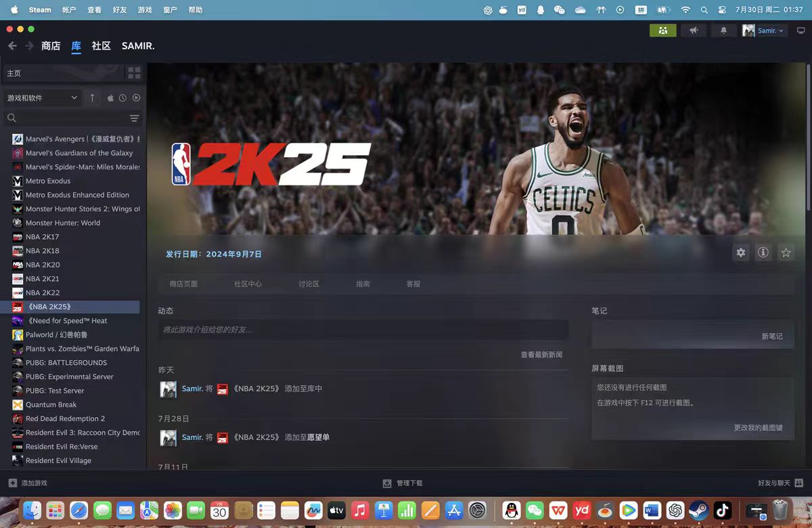Image resolution: width=812 pixels, height=528 pixels.
Task: Open the advanced filter options icon
Action: coord(134,118)
